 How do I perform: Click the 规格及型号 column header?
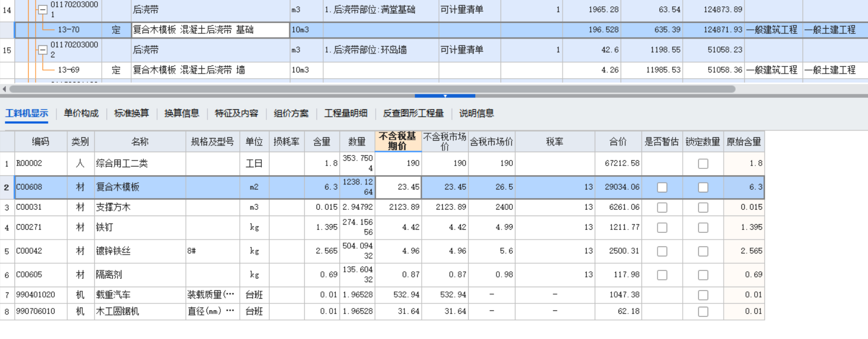213,141
